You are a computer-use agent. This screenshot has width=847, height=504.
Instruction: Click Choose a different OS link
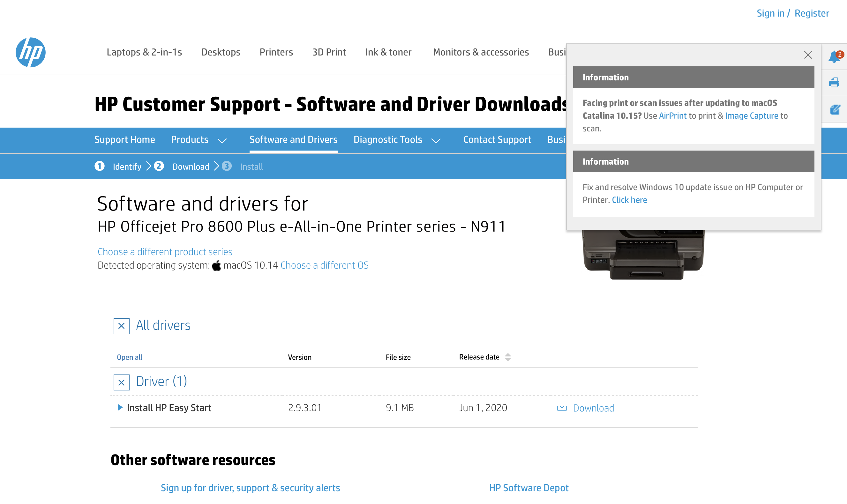click(324, 265)
